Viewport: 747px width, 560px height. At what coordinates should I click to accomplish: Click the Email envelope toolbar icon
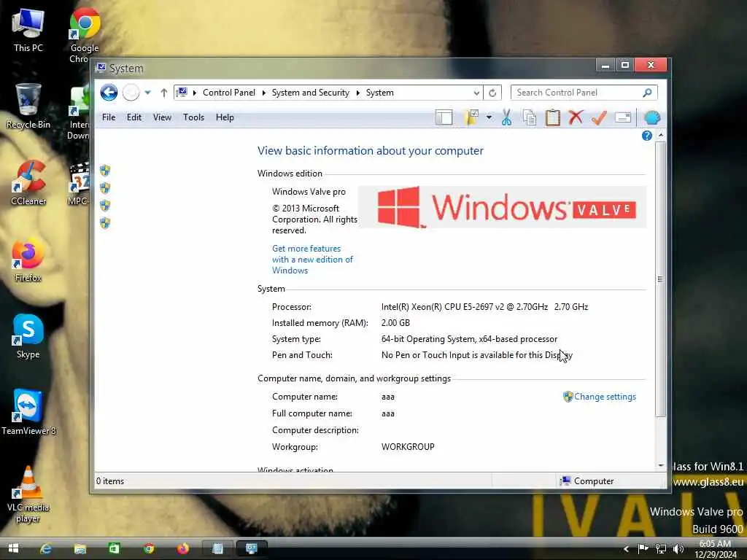(623, 117)
